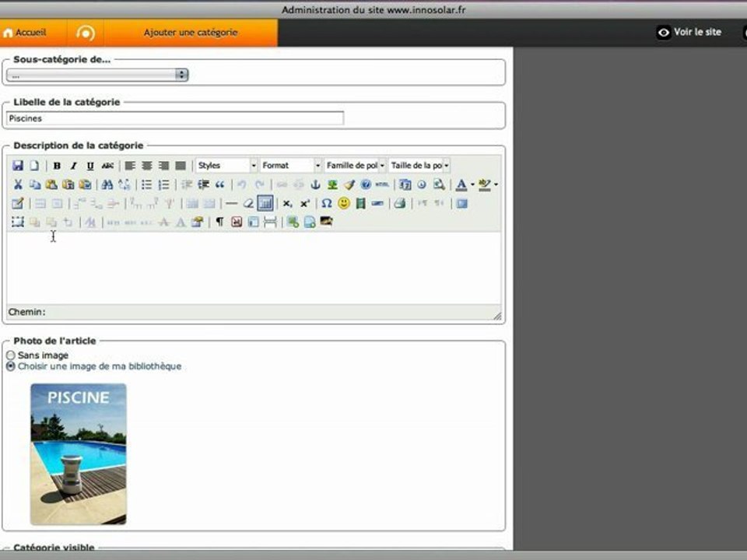
Task: Open the Sous-catégorie de... select box
Action: (97, 75)
